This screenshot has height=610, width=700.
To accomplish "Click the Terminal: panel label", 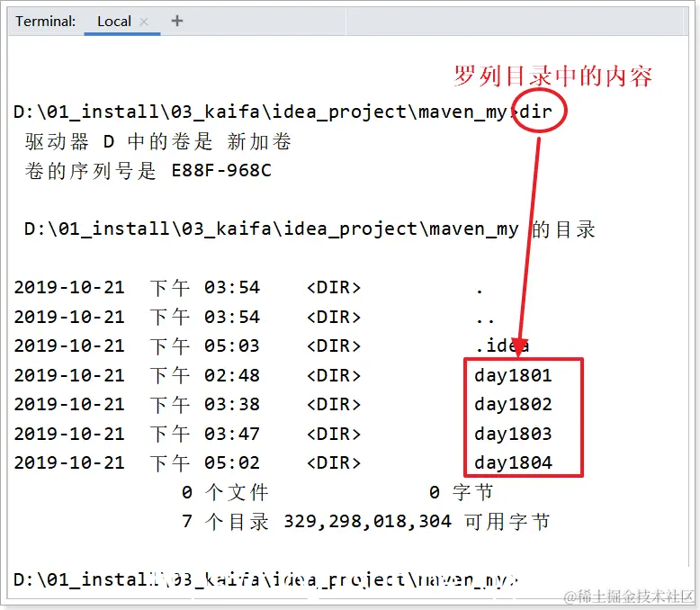I will coord(46,22).
